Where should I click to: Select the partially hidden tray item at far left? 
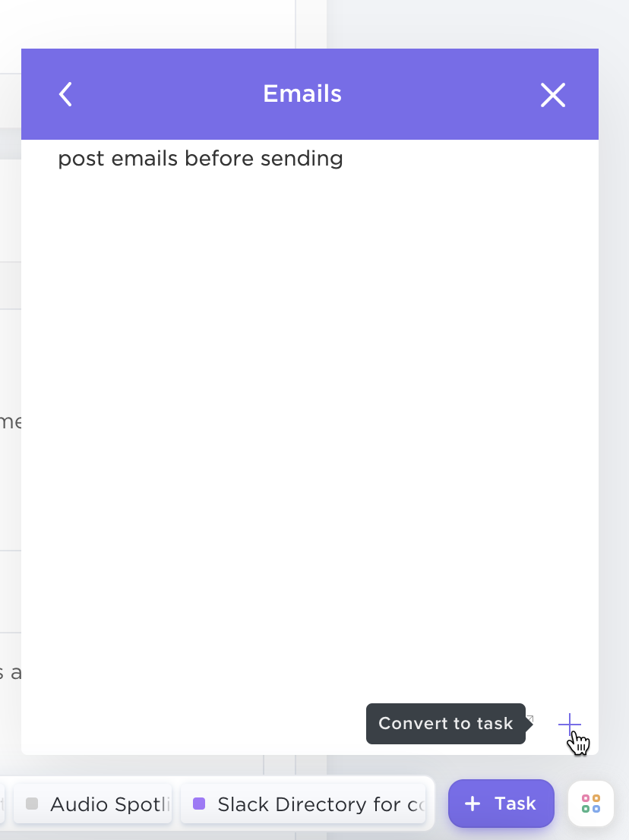pos(3,804)
